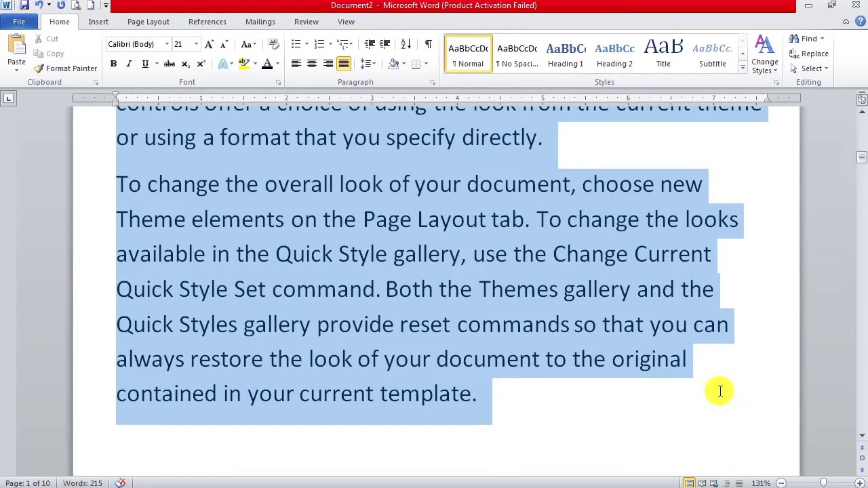The image size is (868, 488).
Task: Open Line Spacing dropdown
Action: (368, 64)
